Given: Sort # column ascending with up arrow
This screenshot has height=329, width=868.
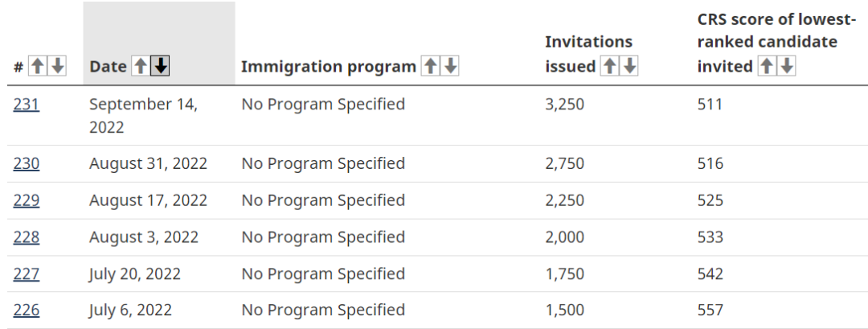Looking at the screenshot, I should click(38, 67).
